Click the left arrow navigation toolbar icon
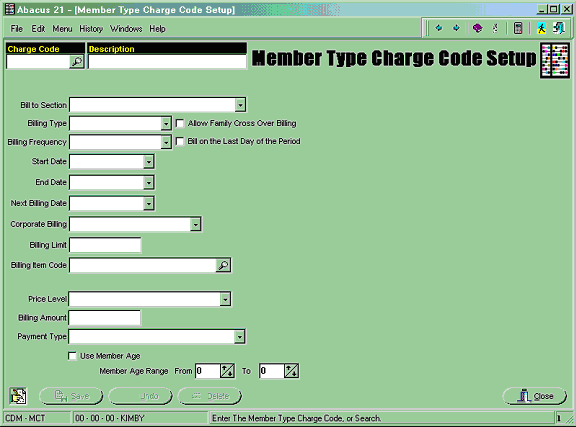The image size is (576, 427). [439, 28]
